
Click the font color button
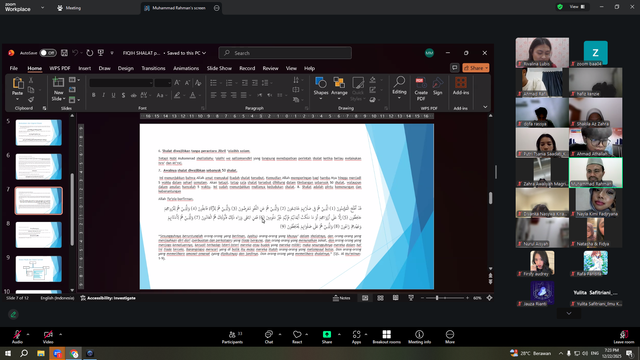tap(193, 96)
